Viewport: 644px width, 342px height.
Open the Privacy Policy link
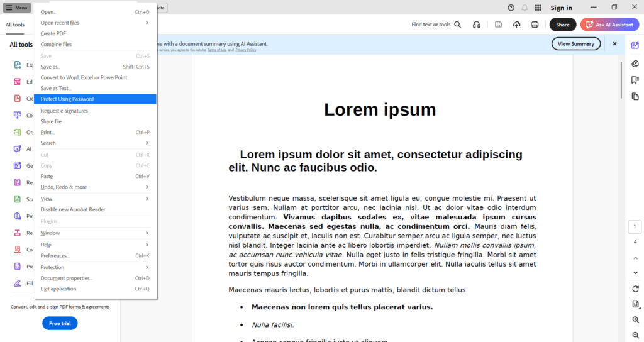[246, 50]
